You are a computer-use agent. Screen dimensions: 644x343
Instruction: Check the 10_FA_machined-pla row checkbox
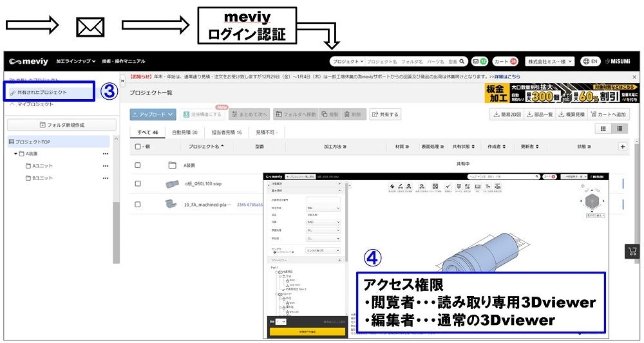tap(138, 205)
